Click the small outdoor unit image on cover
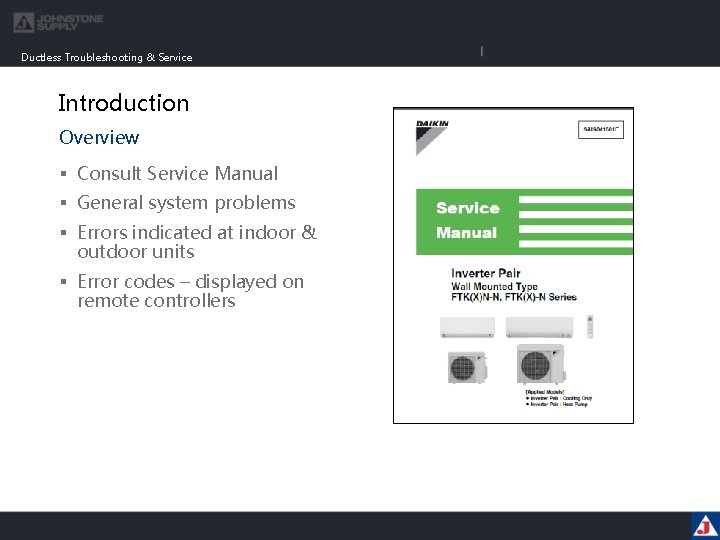Viewport: 720px width, 540px height. 467,367
